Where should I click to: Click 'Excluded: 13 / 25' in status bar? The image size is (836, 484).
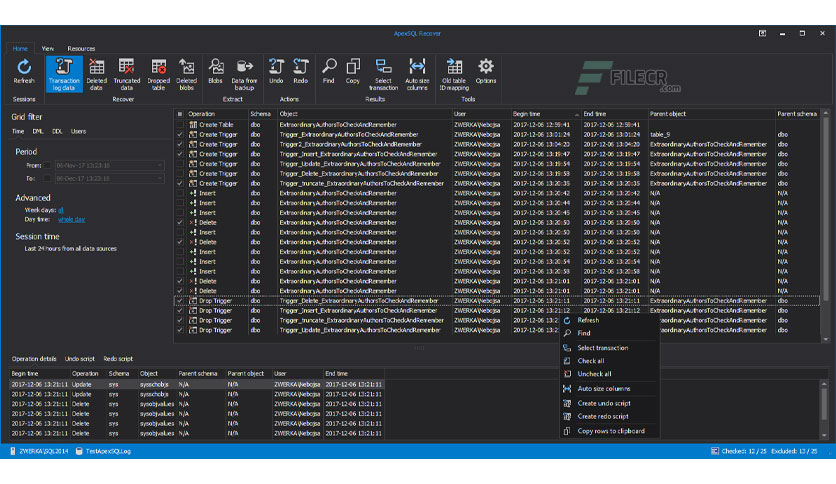click(x=794, y=451)
